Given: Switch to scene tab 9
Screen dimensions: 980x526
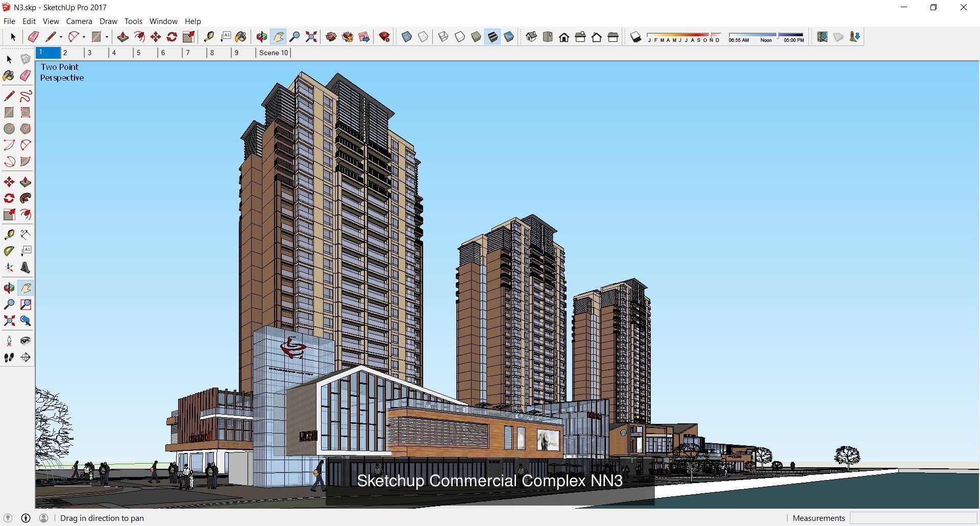Looking at the screenshot, I should [x=244, y=53].
